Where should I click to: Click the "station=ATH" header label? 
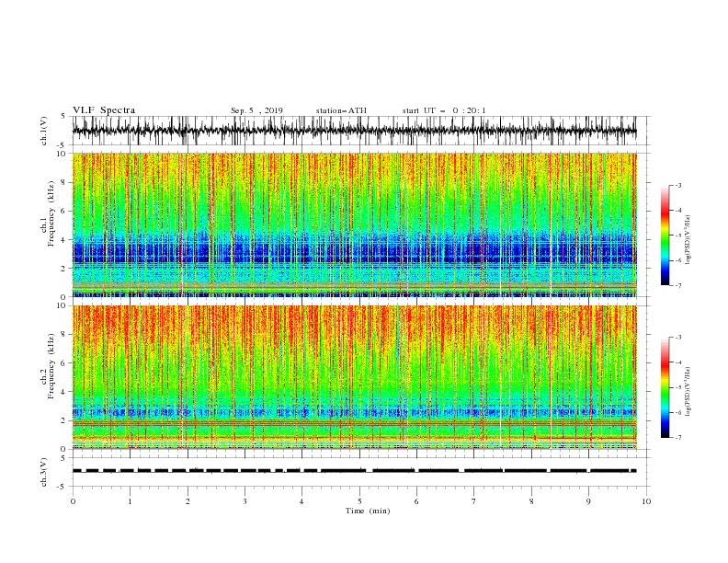click(341, 110)
